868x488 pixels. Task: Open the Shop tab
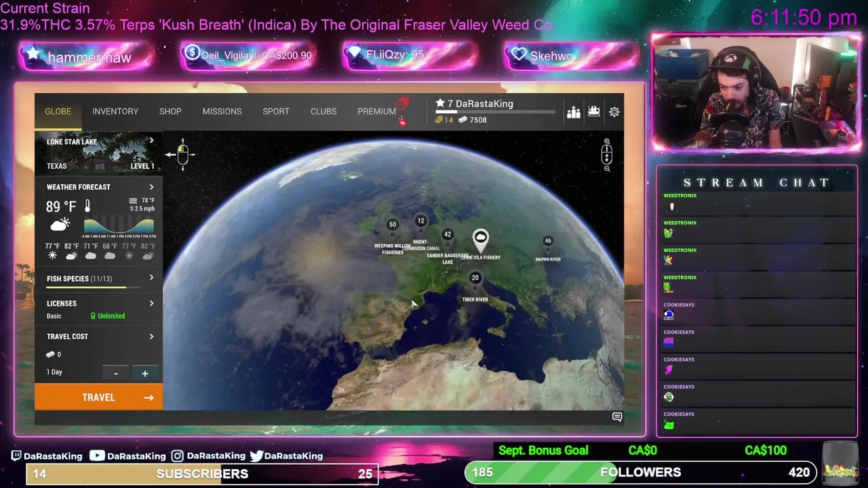point(170,111)
